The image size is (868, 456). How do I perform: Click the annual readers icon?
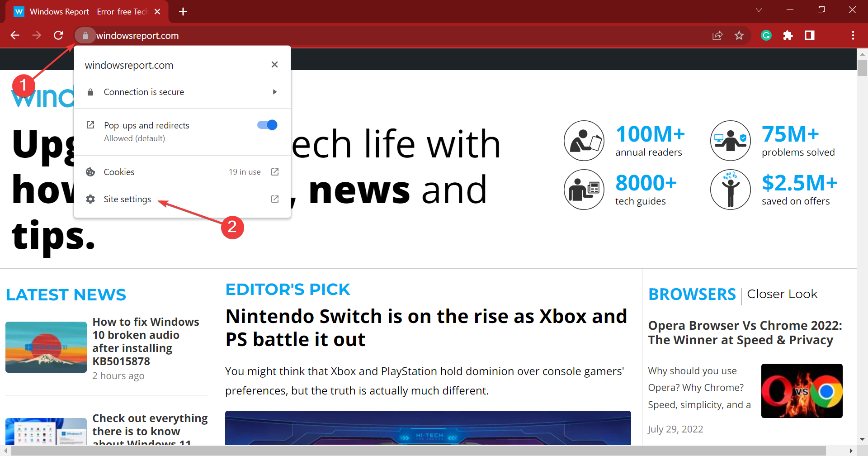[584, 141]
